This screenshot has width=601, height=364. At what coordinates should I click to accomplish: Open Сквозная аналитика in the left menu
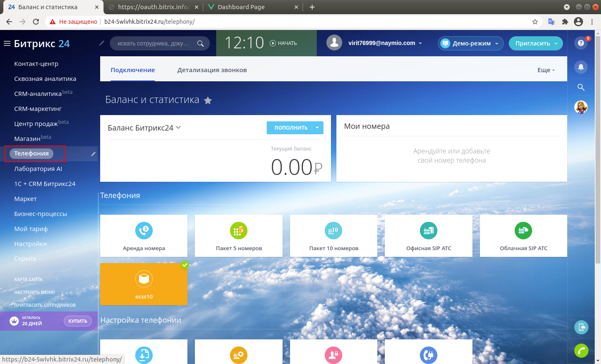click(45, 79)
